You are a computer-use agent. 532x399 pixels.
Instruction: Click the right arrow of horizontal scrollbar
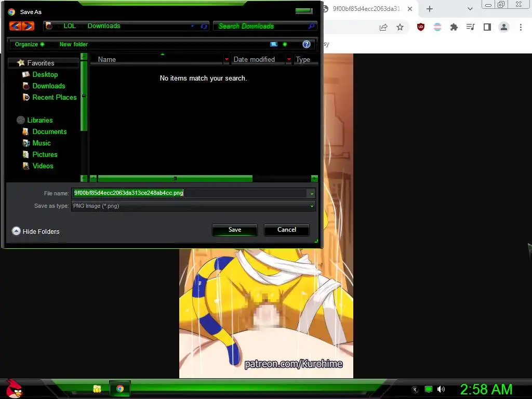coord(314,179)
